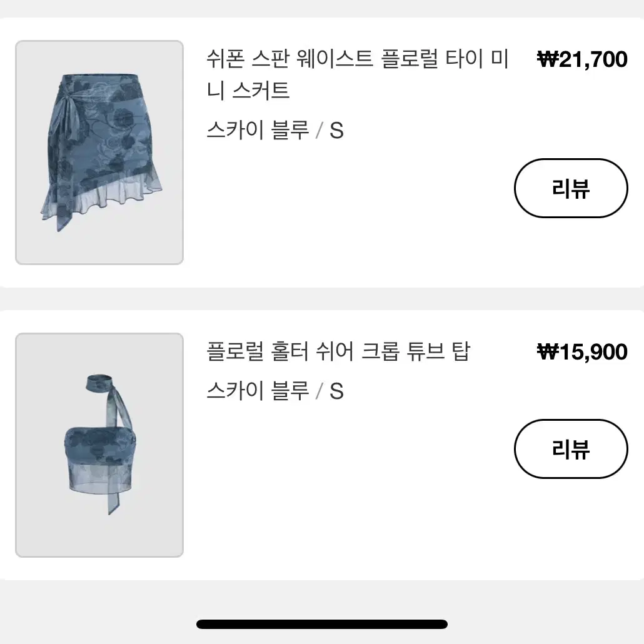Tap 스카이 블루 color label under the tube top
The height and width of the screenshot is (644, 644).
258,391
